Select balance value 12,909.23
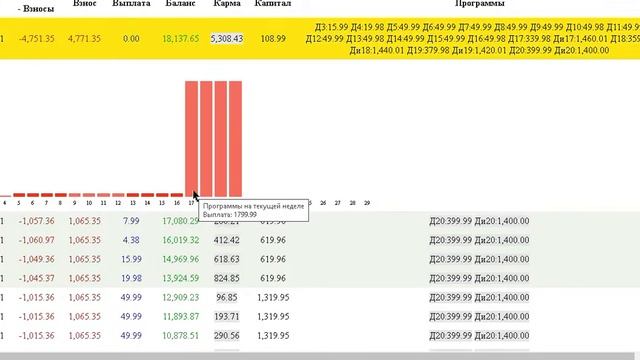Screen dimensions: 640x360 pyautogui.click(x=180, y=298)
